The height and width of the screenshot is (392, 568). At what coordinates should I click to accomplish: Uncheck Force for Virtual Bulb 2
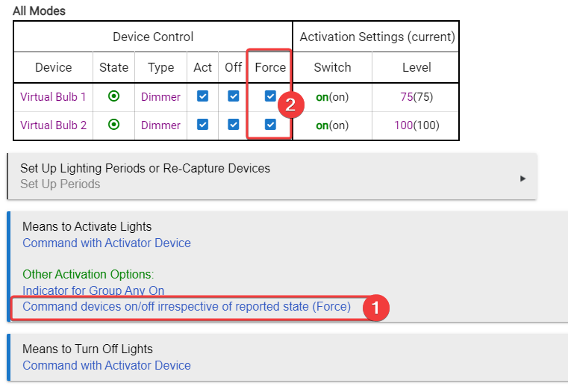pos(270,125)
